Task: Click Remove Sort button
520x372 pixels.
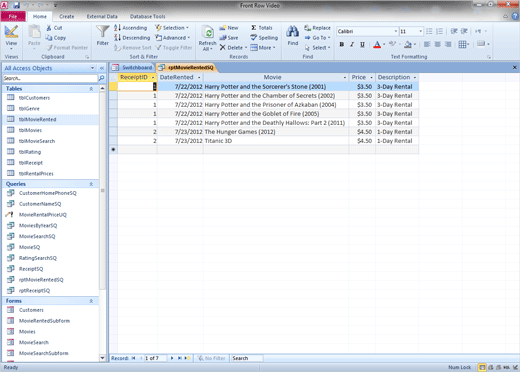Action: coord(132,48)
